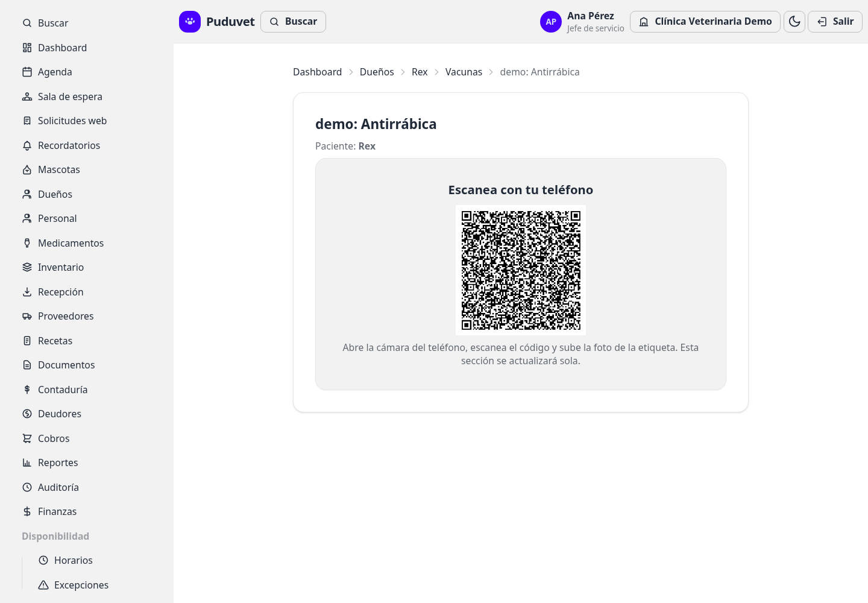Open Sala de espera section
Viewport: 868px width, 603px height.
tap(87, 96)
